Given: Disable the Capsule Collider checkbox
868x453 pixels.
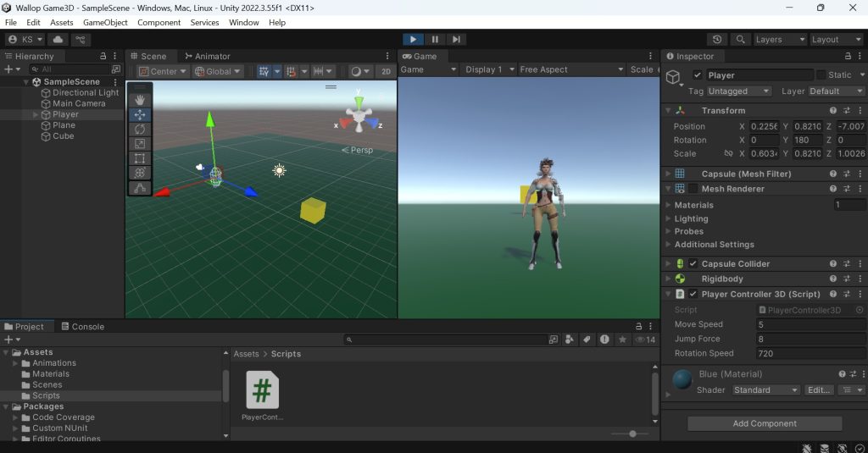Looking at the screenshot, I should coord(693,264).
